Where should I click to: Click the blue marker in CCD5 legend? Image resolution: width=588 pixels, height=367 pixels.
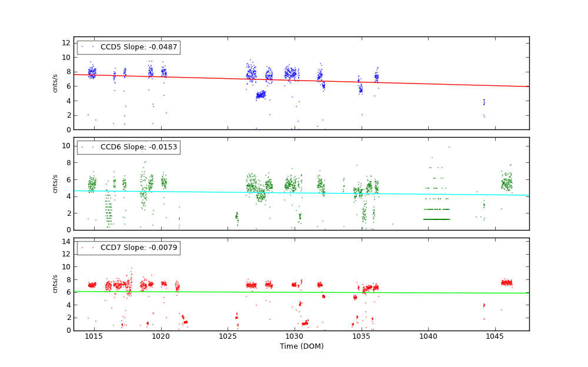(x=82, y=47)
